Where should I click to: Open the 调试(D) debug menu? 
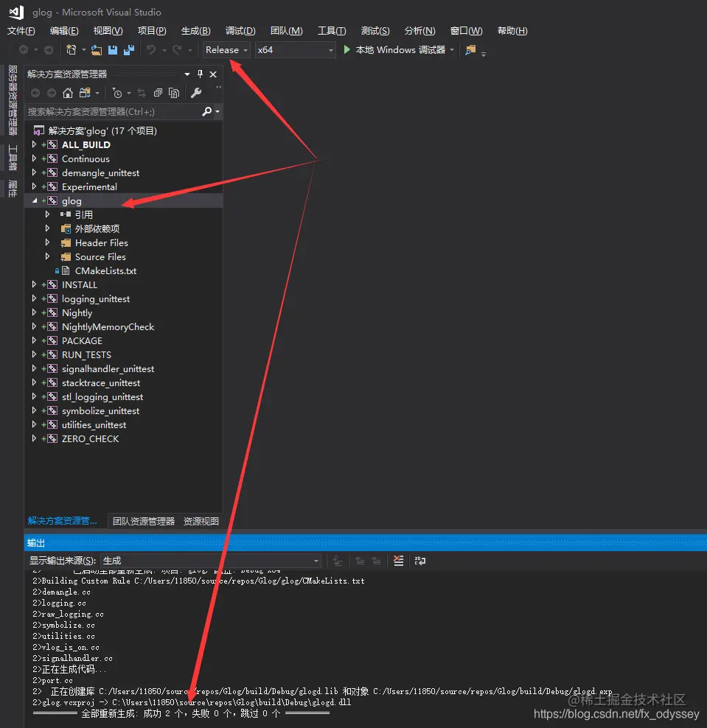240,31
